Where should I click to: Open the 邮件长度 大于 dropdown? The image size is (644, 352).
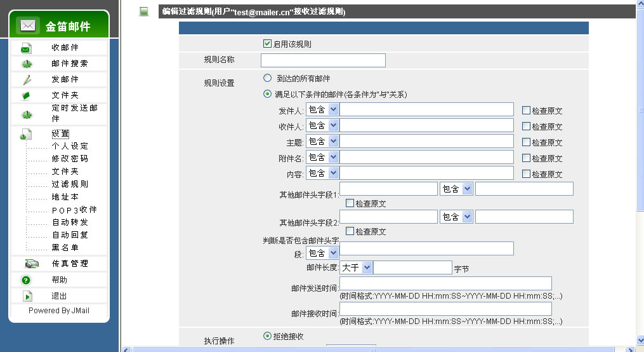pos(357,267)
